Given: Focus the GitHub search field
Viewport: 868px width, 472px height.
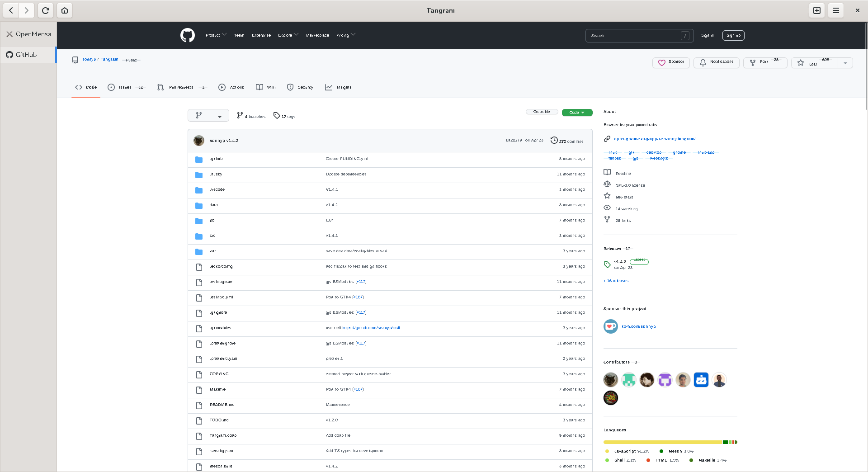Looking at the screenshot, I should 639,36.
